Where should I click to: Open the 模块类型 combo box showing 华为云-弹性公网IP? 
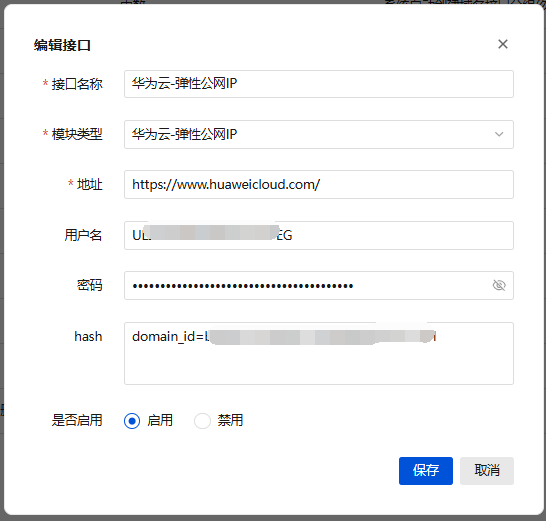pyautogui.click(x=319, y=134)
